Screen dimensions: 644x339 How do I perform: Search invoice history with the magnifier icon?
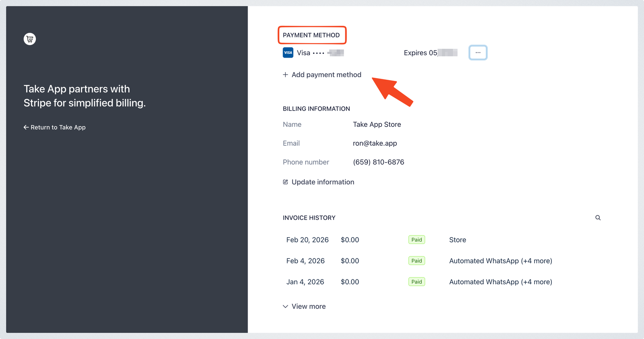click(598, 218)
